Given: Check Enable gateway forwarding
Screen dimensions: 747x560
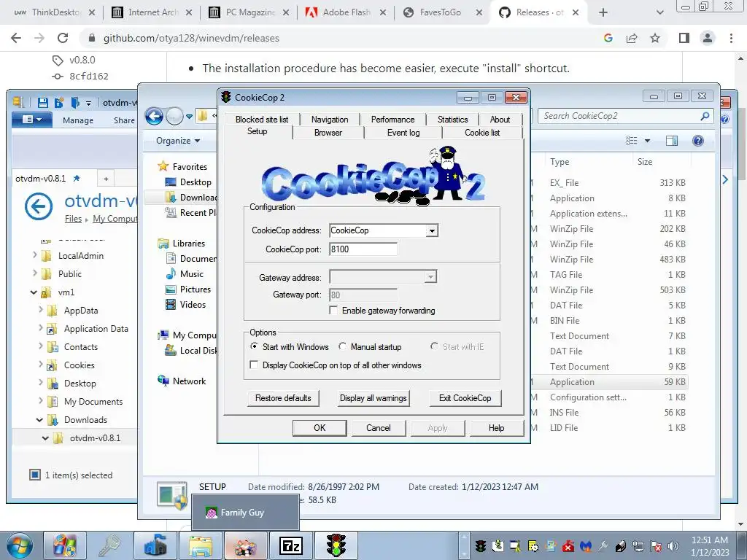Looking at the screenshot, I should pos(333,311).
